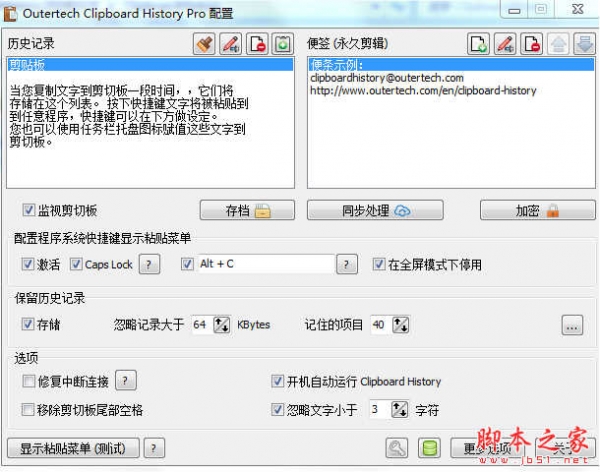
Task: Click the 记住的项目 spinner arrows
Action: (x=401, y=325)
